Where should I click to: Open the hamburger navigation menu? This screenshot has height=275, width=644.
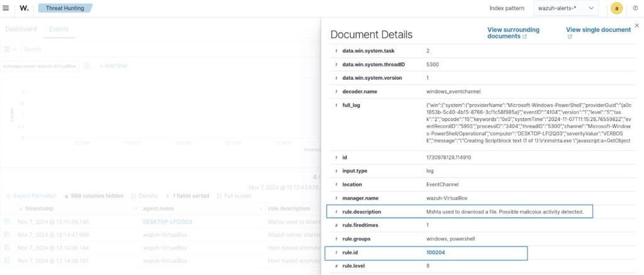click(x=6, y=8)
